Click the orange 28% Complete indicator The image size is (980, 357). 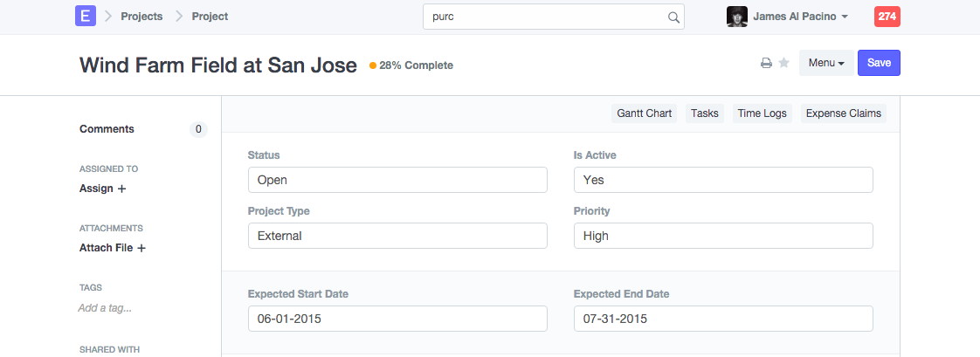(x=411, y=65)
